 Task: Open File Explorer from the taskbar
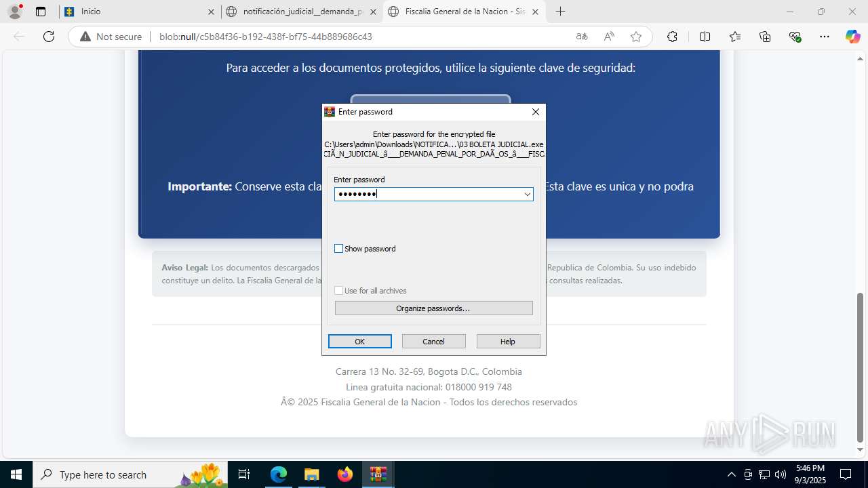(311, 474)
